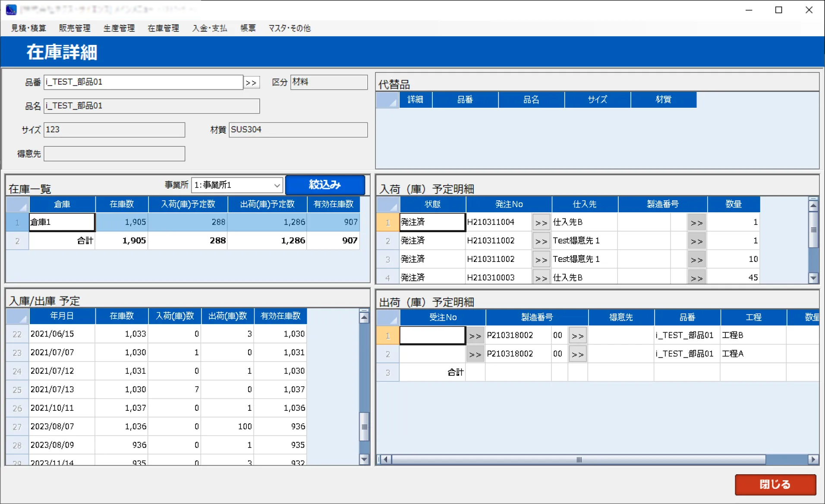Image resolution: width=825 pixels, height=504 pixels.
Task: Click the 年月日 column header
Action: pyautogui.click(x=62, y=316)
